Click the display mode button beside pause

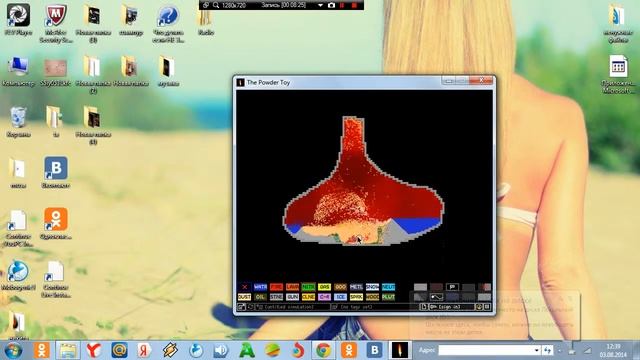479,307
